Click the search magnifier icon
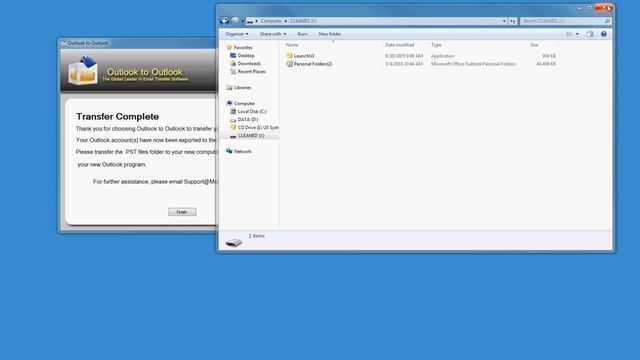 coord(607,21)
